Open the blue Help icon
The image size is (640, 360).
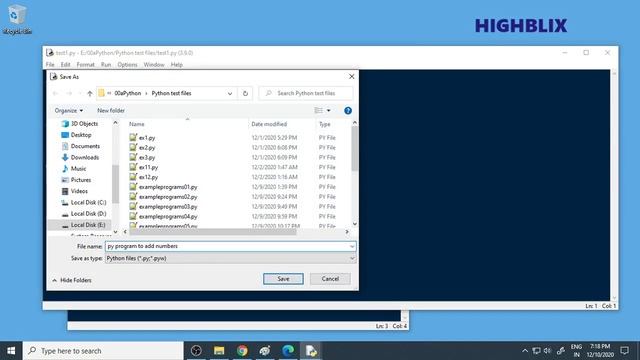point(348,111)
